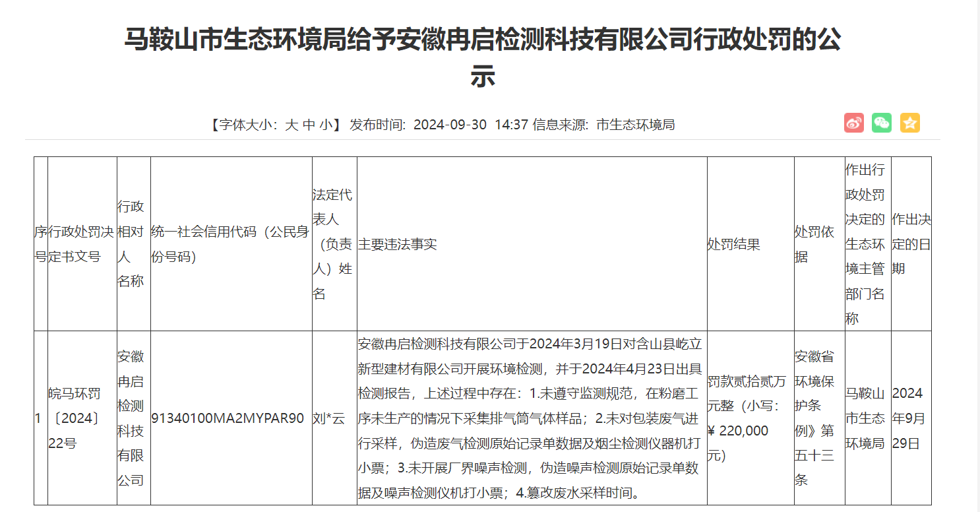Click the penalty amount ¥220,000 cell
Screen dimensions: 980x512
(750, 418)
